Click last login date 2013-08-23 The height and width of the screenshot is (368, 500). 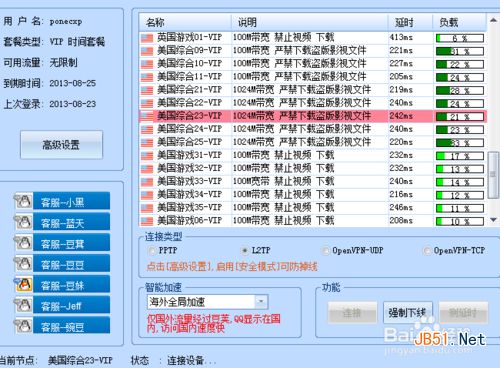(x=73, y=104)
